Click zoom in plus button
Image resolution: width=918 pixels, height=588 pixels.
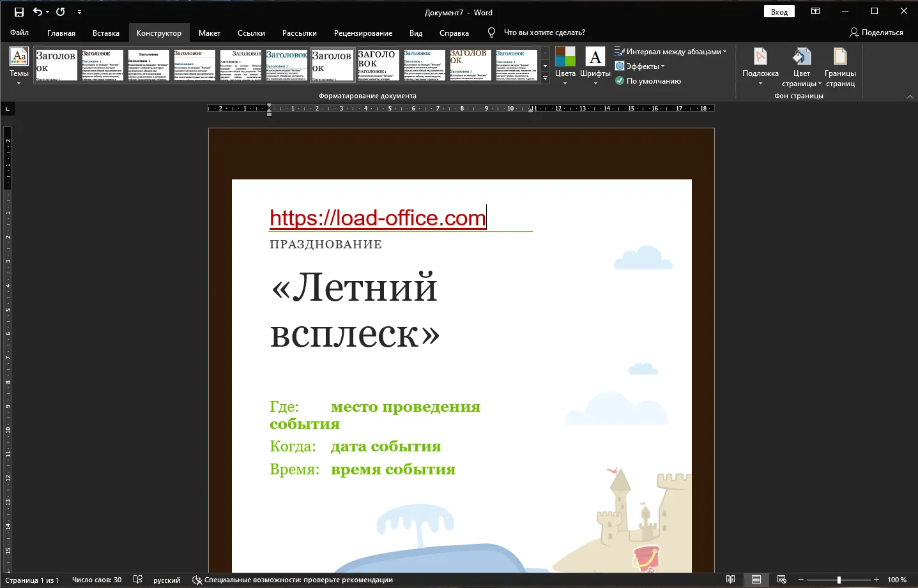pos(876,580)
